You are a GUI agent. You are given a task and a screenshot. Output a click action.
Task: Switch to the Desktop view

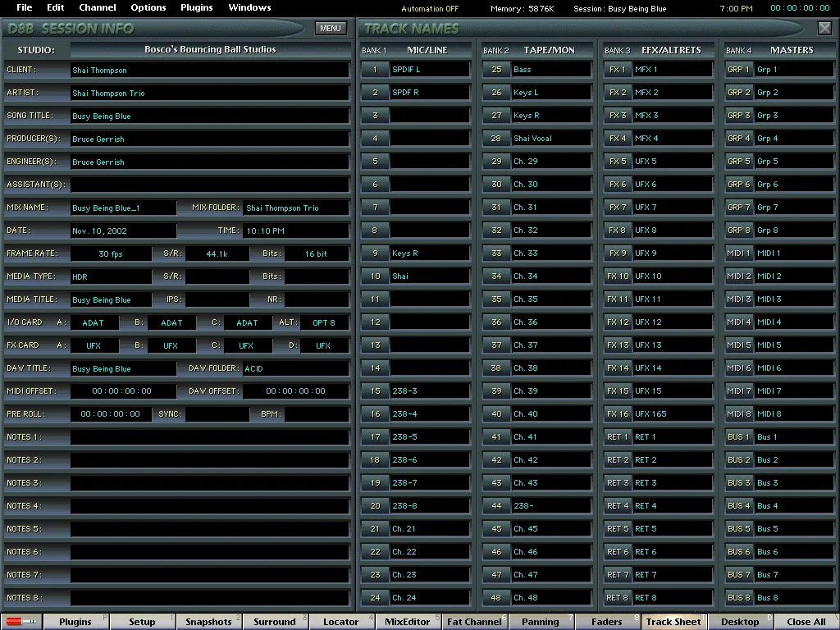click(x=740, y=622)
